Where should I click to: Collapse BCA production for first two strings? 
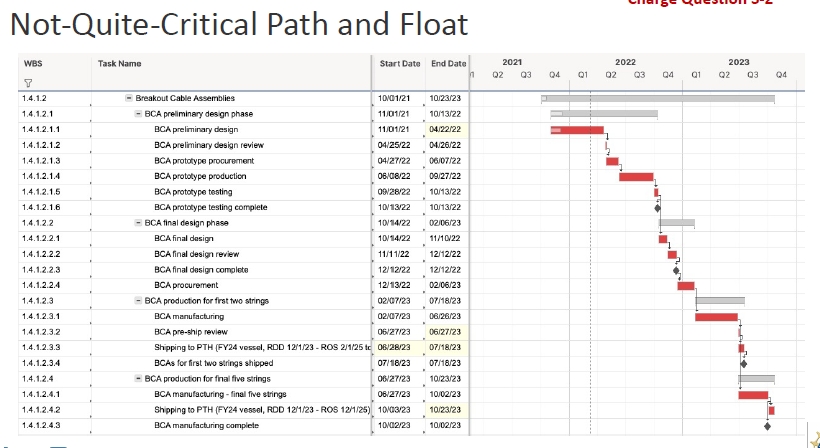[138, 301]
